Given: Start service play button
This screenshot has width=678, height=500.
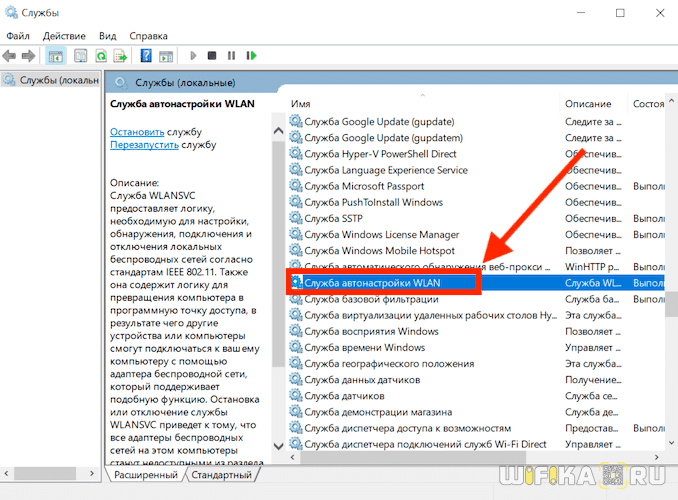Looking at the screenshot, I should [193, 56].
